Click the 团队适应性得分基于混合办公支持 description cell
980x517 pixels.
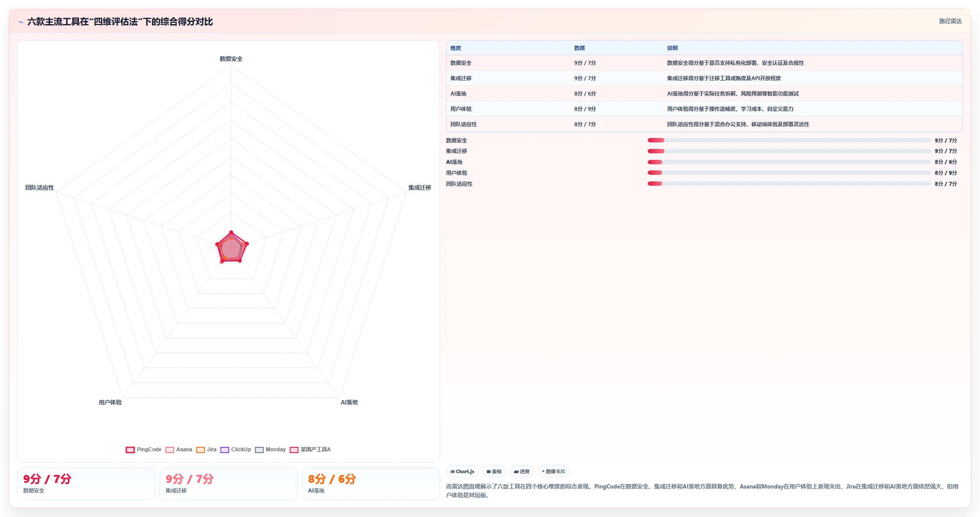[x=738, y=124]
